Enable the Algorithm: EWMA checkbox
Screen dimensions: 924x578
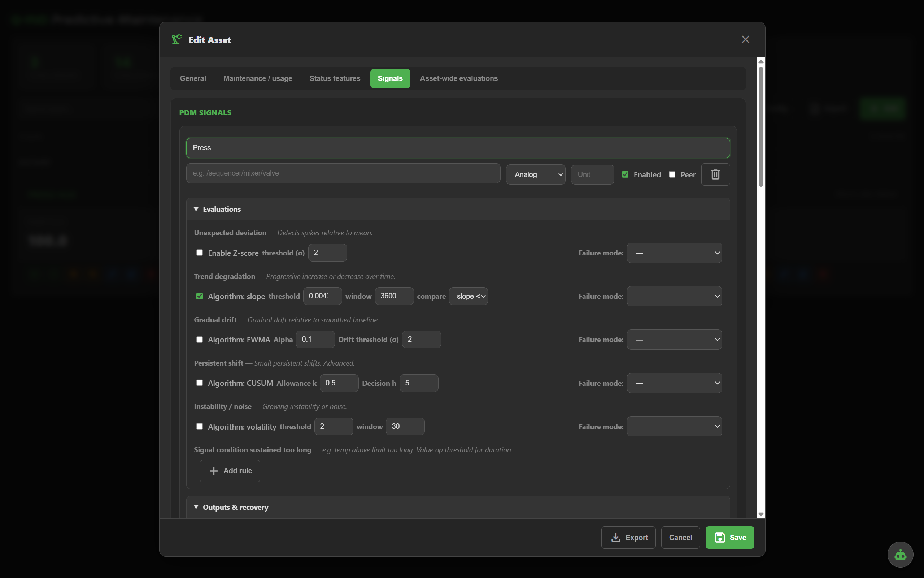click(x=199, y=340)
